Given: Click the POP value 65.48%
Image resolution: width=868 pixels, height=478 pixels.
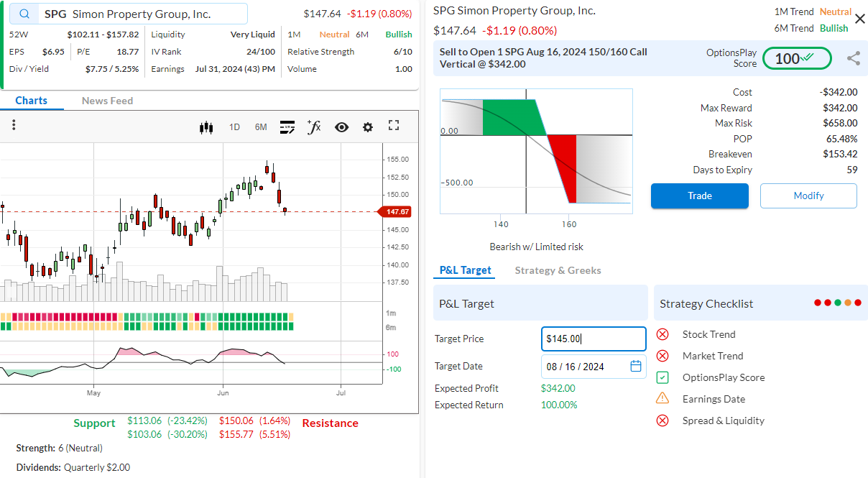Looking at the screenshot, I should point(842,139).
